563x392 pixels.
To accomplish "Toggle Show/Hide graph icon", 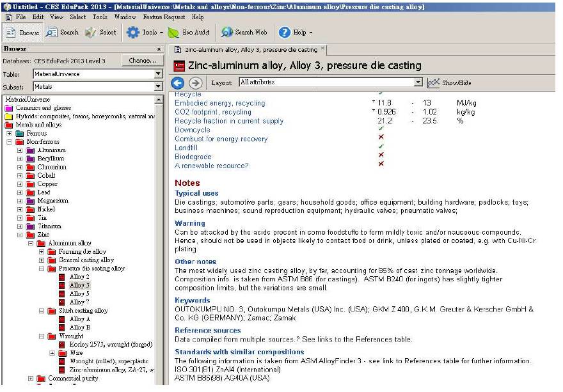I will [449, 83].
